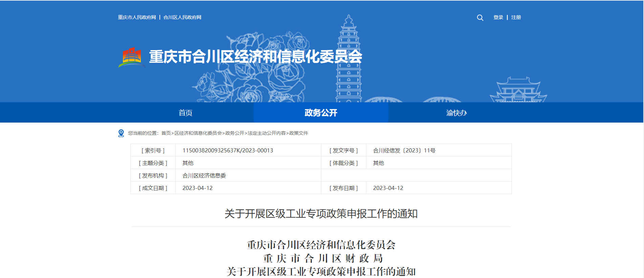Image resolution: width=644 pixels, height=278 pixels.
Task: Click 政务公开 in the breadcrumb path
Action: pyautogui.click(x=235, y=133)
